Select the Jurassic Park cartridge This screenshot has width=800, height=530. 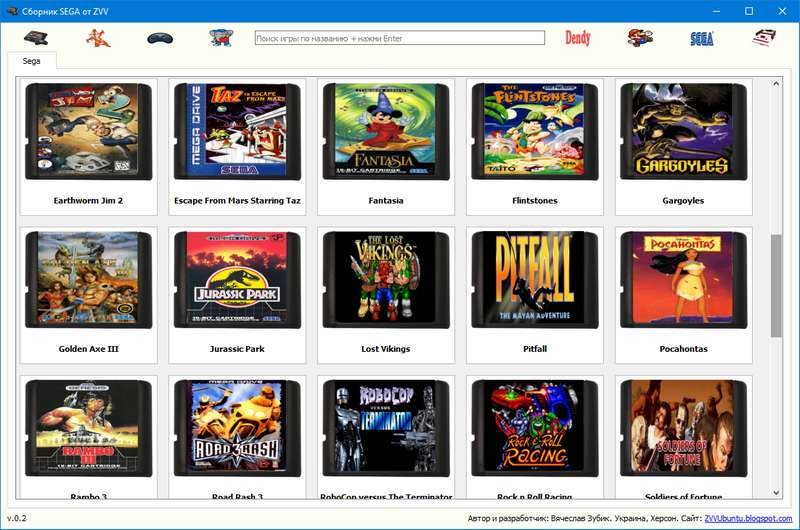(x=237, y=278)
